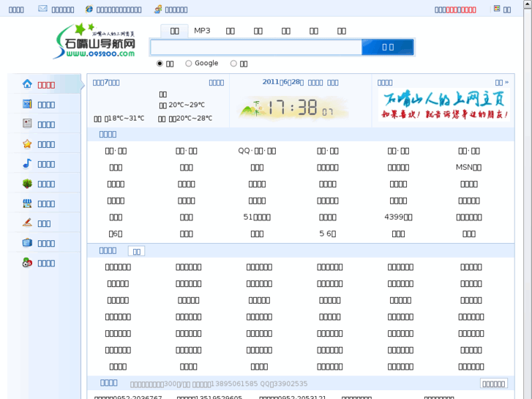Click the blue briefcase sidebar icon

(x=27, y=242)
